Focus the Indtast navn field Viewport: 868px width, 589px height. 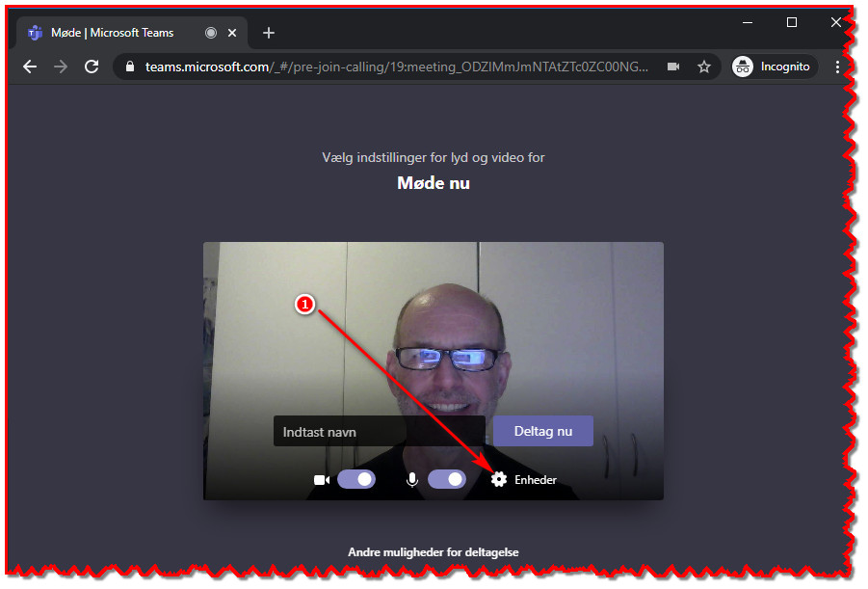(x=380, y=432)
